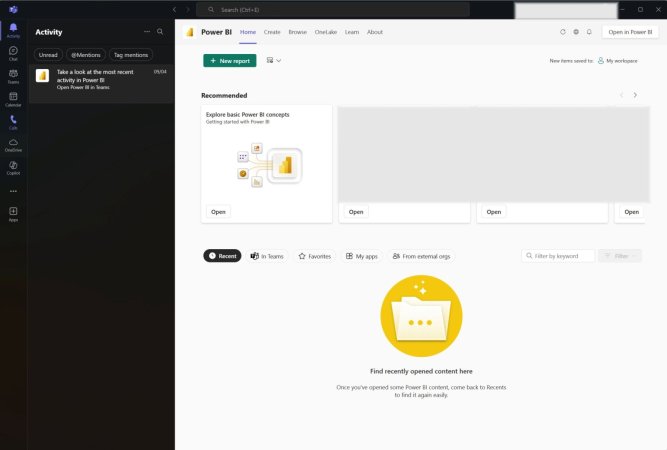The height and width of the screenshot is (450, 667).
Task: Switch to the Create tab
Action: point(272,32)
